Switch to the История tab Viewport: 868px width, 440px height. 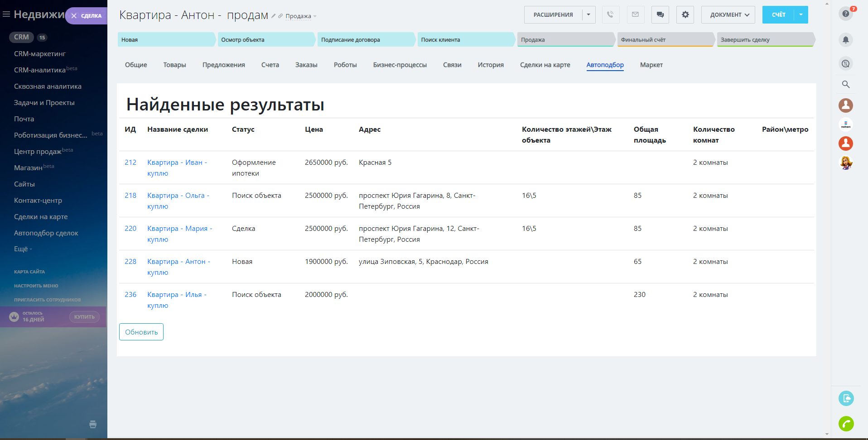[490, 65]
